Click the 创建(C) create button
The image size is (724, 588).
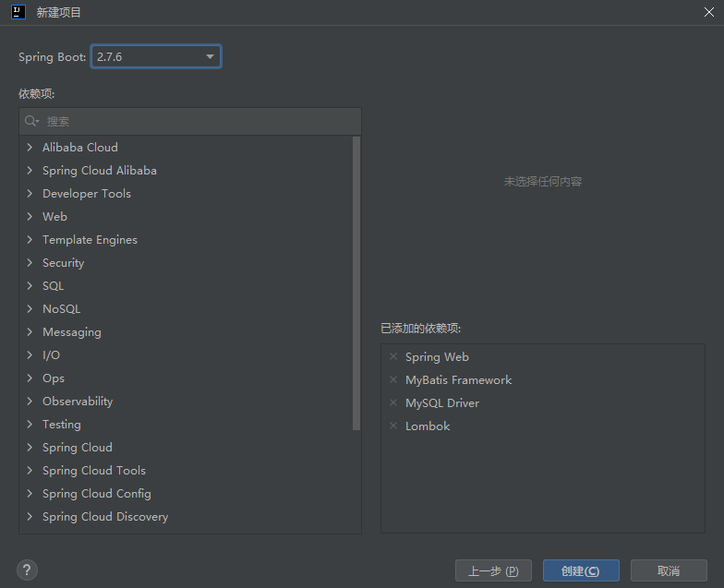click(581, 570)
